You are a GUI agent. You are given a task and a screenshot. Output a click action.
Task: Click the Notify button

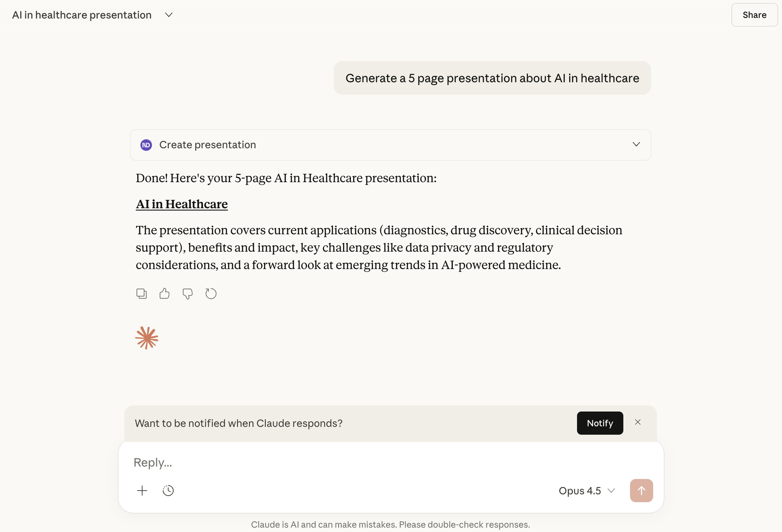(600, 423)
